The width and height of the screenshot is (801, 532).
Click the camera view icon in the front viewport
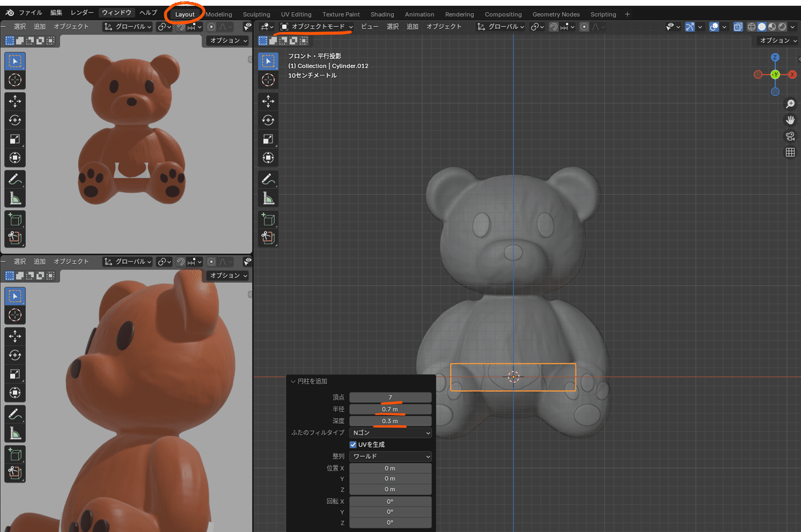pos(790,136)
